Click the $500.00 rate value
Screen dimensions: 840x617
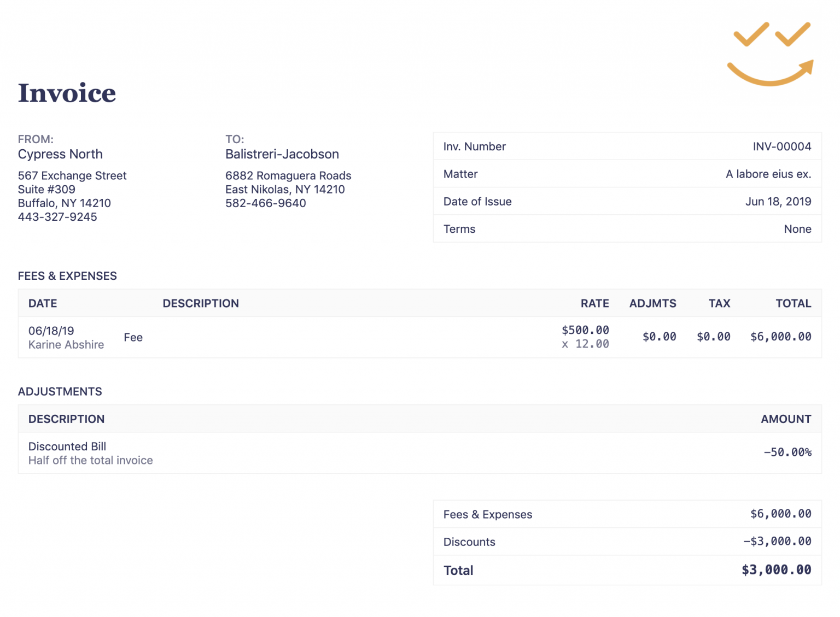pos(585,330)
